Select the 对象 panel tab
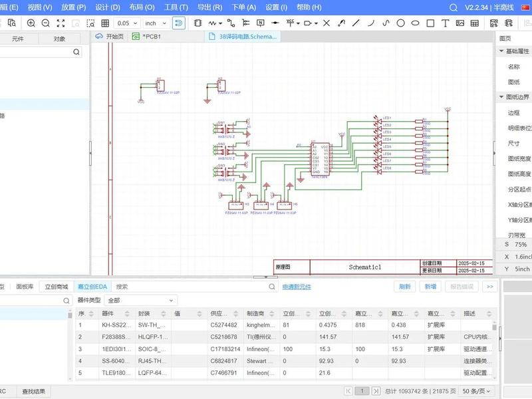Image resolution: width=532 pixels, height=399 pixels. pos(59,39)
